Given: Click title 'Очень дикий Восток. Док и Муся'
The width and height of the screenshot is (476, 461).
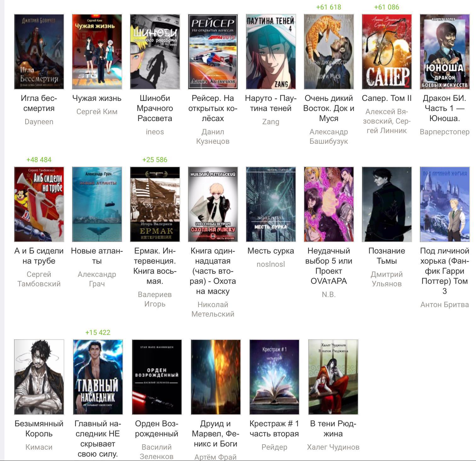Looking at the screenshot, I should [329, 108].
